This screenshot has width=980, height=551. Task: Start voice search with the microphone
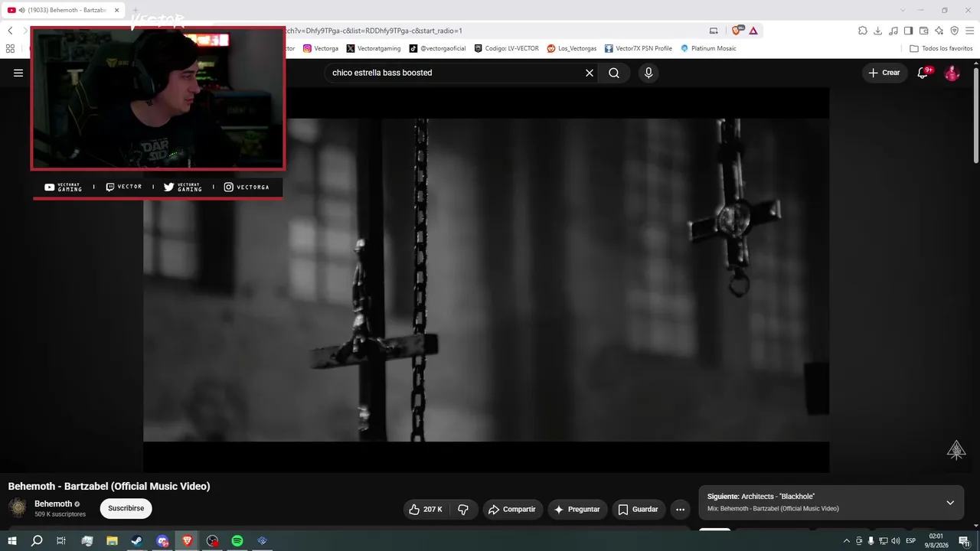[x=648, y=73]
